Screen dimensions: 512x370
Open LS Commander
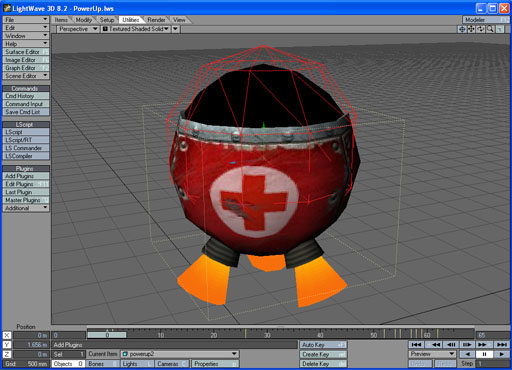[26, 148]
